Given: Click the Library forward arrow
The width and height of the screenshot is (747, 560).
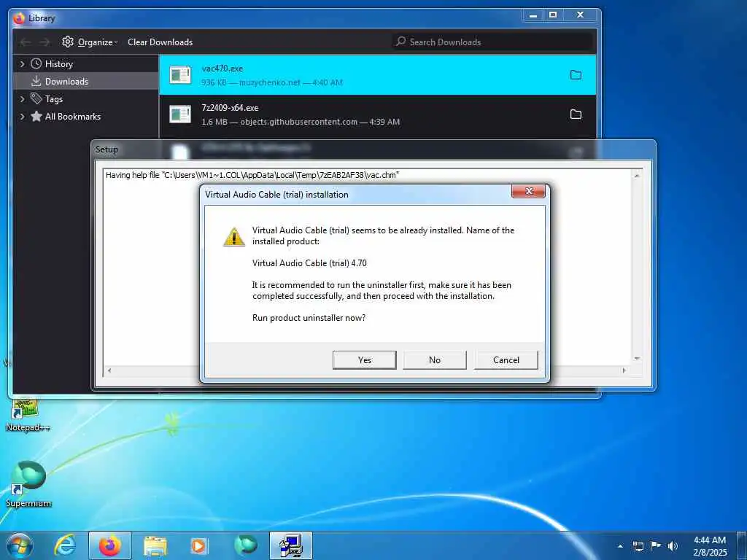Looking at the screenshot, I should pos(44,42).
